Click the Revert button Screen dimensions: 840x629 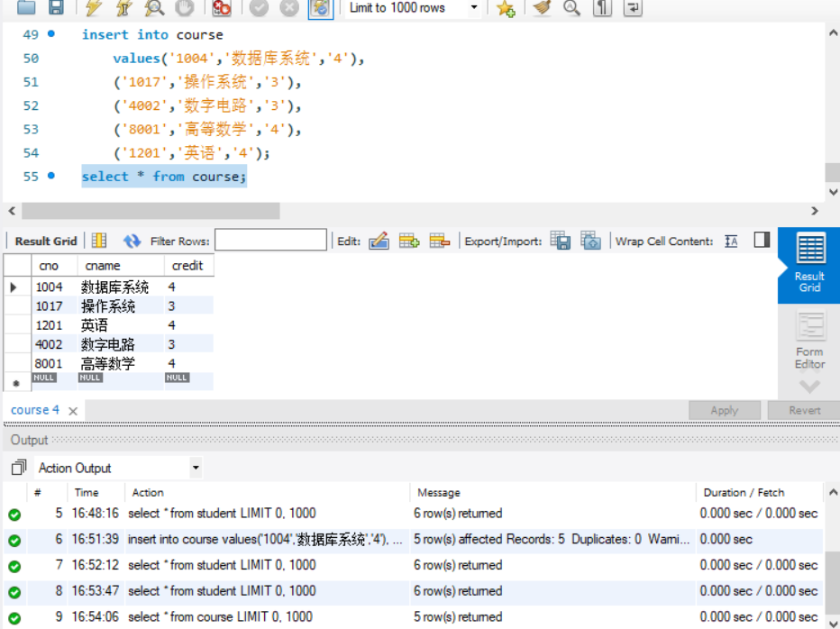[x=804, y=410]
